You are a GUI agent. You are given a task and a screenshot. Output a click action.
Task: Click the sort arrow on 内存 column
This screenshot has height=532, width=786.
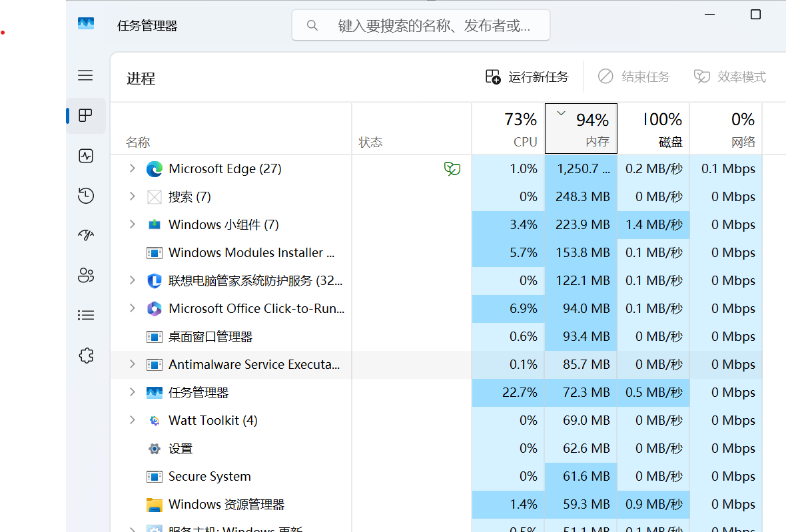tap(562, 113)
